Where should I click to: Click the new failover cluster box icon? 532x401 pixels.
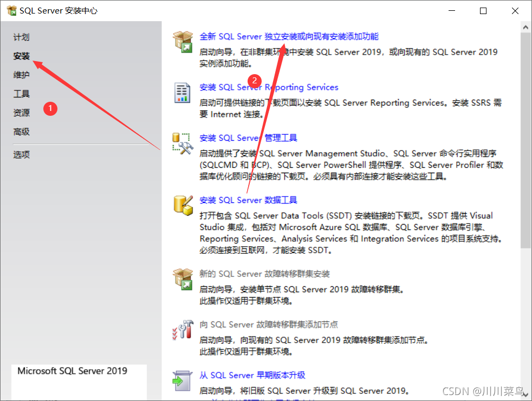coord(183,279)
